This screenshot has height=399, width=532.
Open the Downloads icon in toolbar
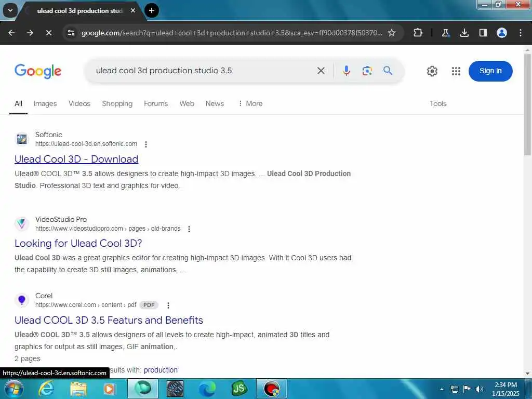pyautogui.click(x=464, y=33)
